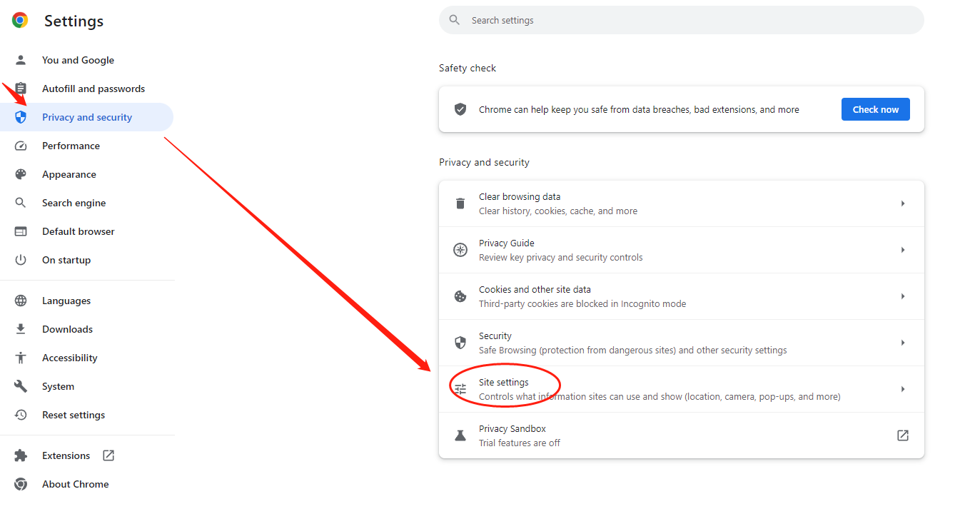This screenshot has width=980, height=529.
Task: Click the external link icon beside Extensions
Action: pos(108,455)
